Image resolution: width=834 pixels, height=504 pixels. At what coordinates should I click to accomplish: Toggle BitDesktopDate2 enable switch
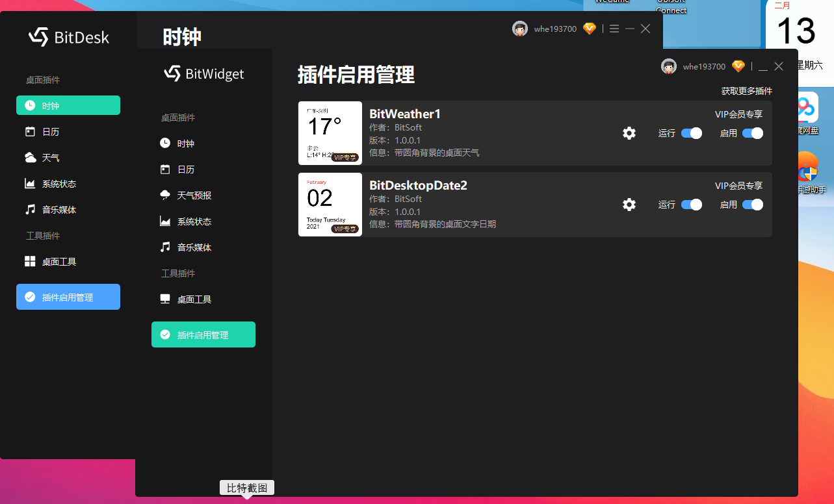752,205
